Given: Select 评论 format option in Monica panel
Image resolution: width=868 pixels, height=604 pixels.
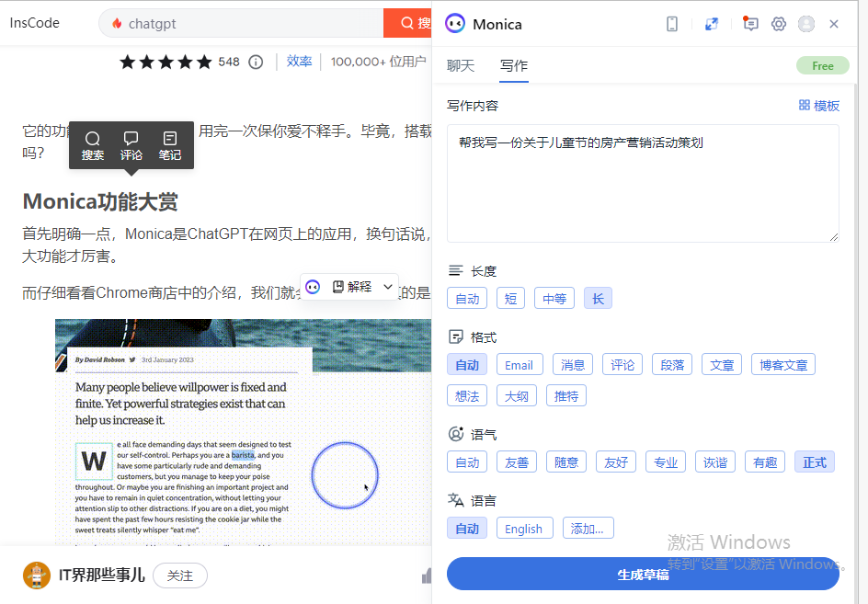Looking at the screenshot, I should point(622,365).
